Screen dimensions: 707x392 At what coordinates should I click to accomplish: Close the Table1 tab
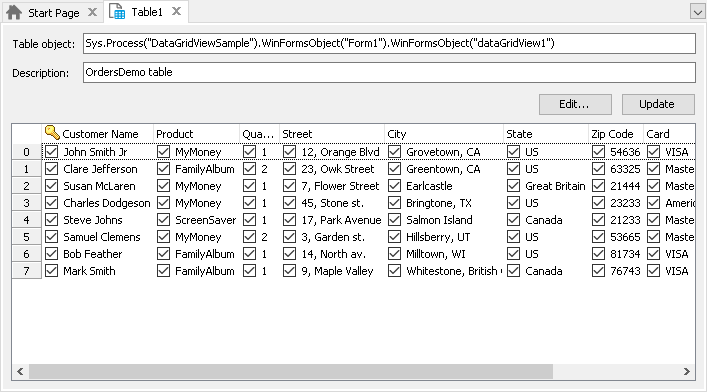point(177,11)
